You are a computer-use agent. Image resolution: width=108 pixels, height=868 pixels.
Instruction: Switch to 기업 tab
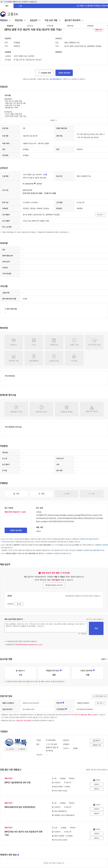coord(20,6)
